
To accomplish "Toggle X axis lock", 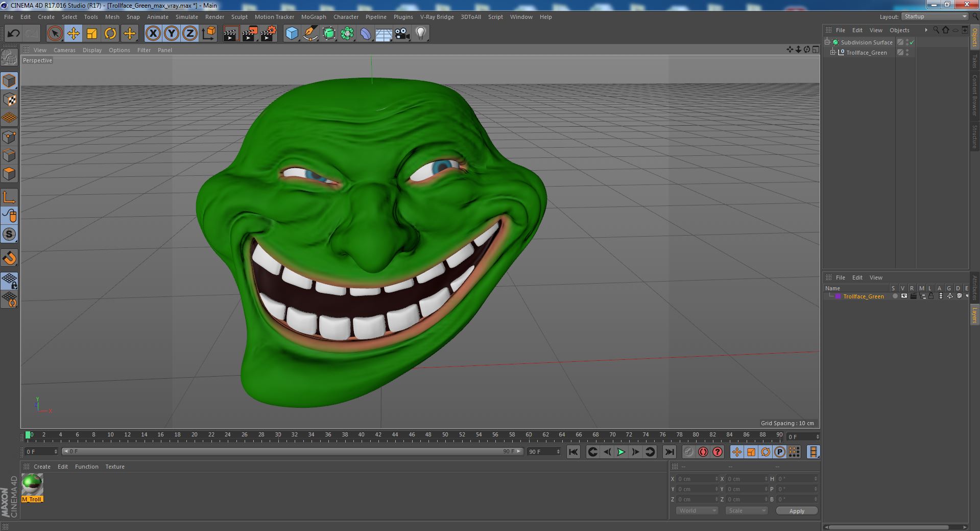I will pyautogui.click(x=153, y=34).
